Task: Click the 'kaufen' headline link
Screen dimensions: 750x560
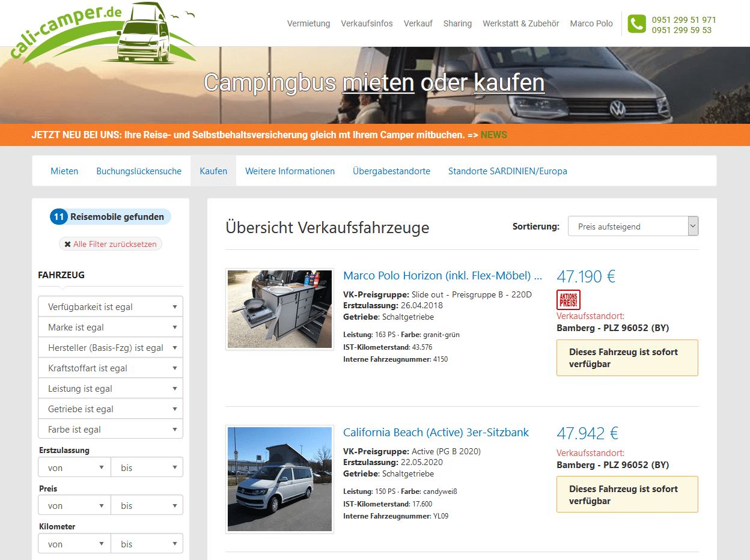Action: coord(509,82)
